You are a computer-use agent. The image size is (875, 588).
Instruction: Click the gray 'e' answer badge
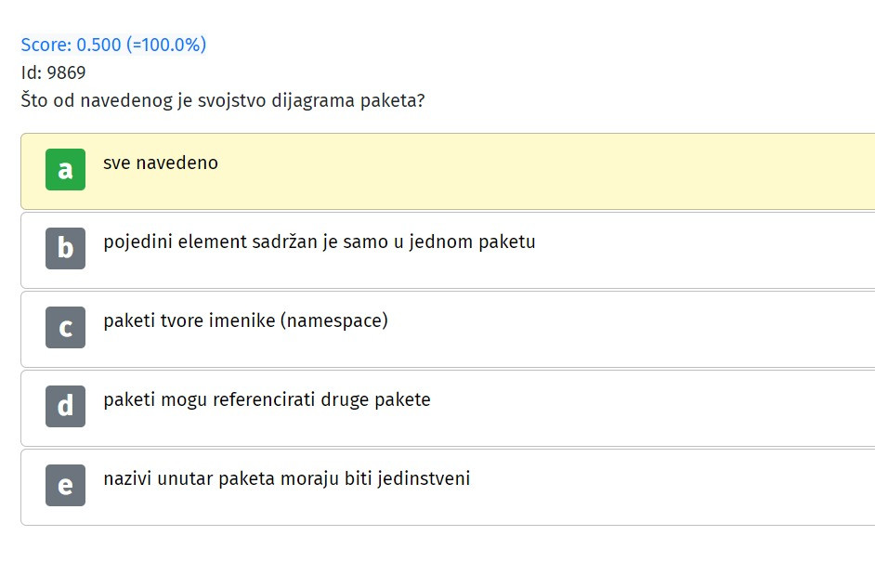click(65, 485)
